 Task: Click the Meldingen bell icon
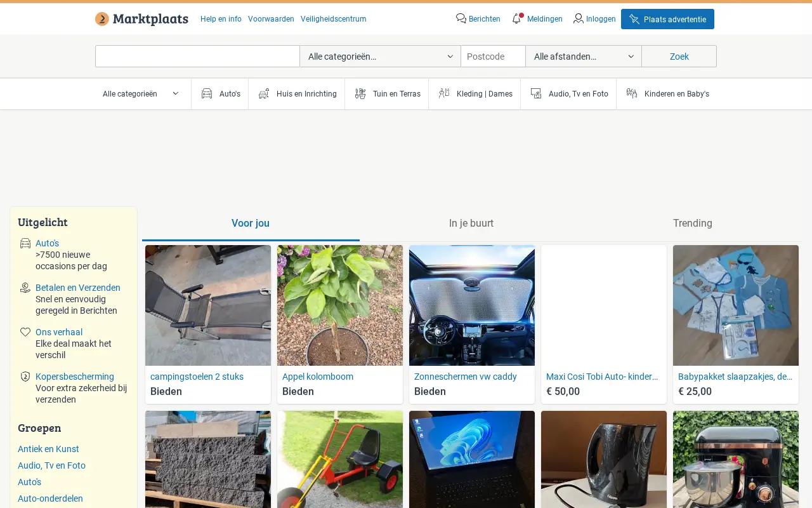517,18
